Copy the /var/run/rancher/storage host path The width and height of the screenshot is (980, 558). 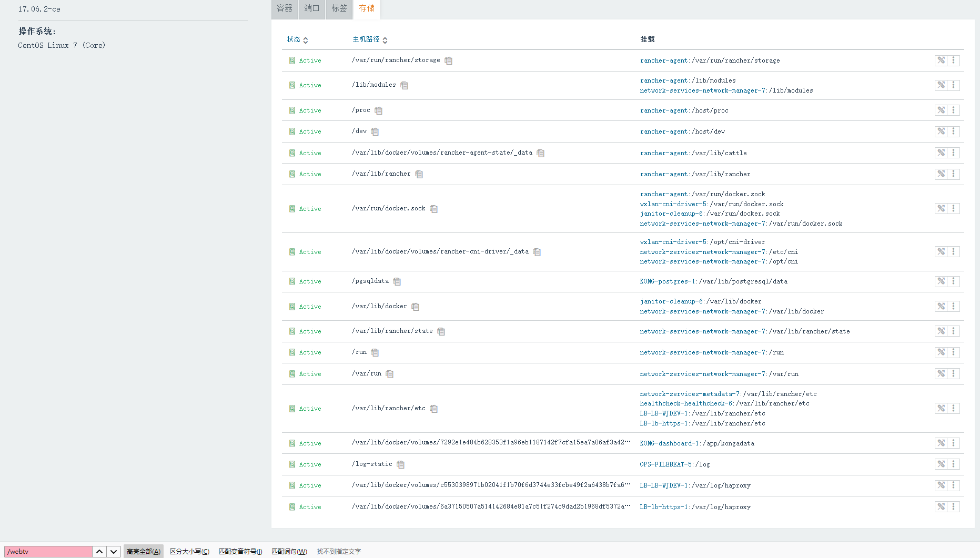point(448,60)
